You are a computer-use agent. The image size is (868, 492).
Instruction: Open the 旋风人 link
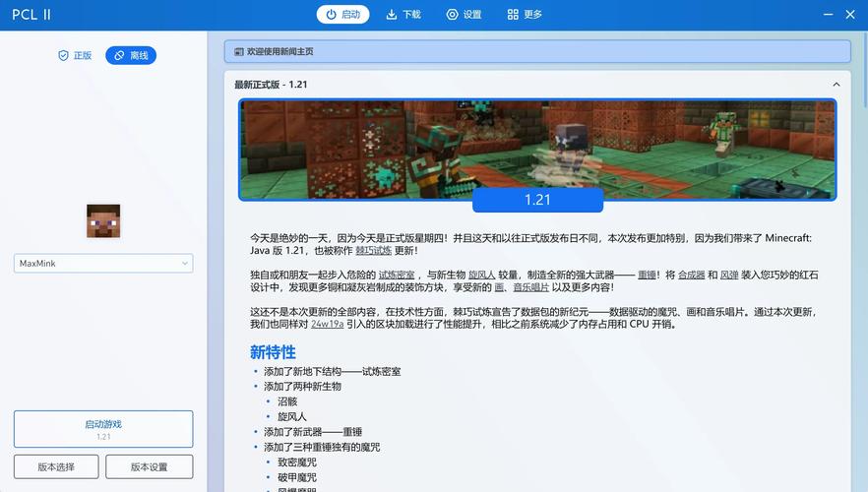pos(481,276)
